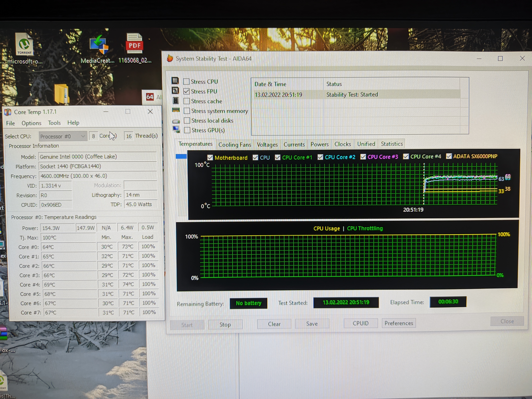Viewport: 532px width, 399px height.
Task: Toggle the CPU Core #3 graph checkbox
Action: [363, 157]
